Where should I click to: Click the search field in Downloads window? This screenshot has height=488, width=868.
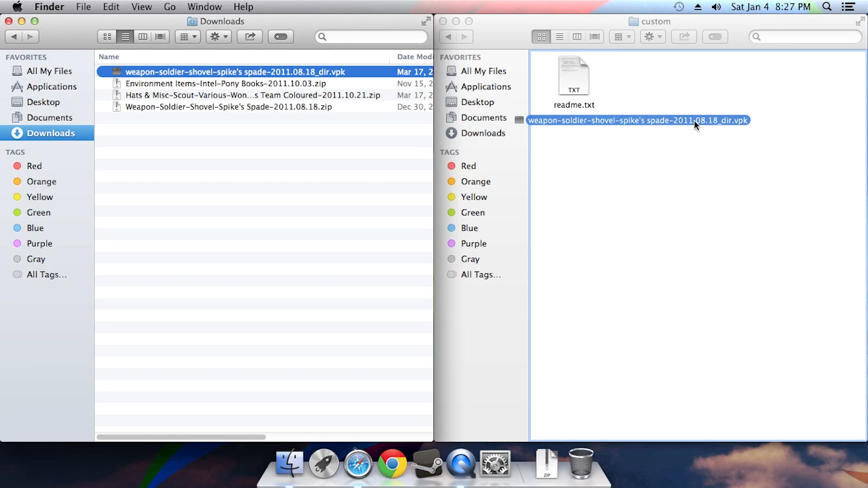(x=371, y=37)
